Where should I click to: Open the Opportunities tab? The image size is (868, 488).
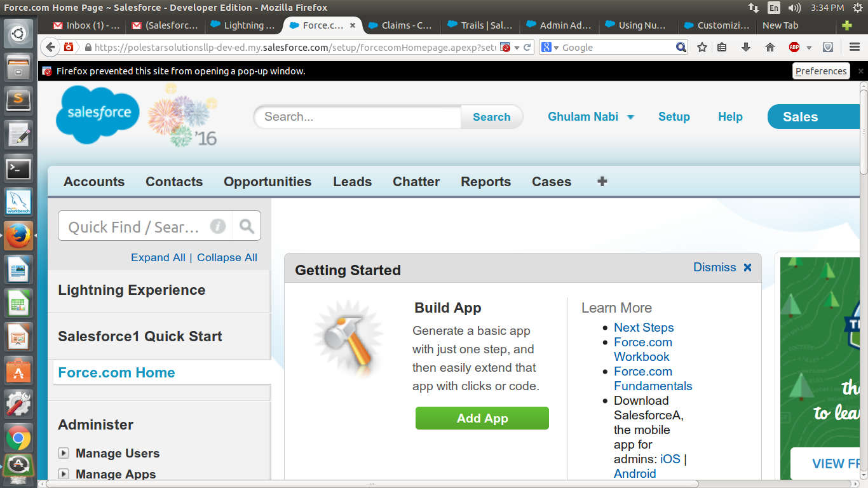[x=268, y=182]
